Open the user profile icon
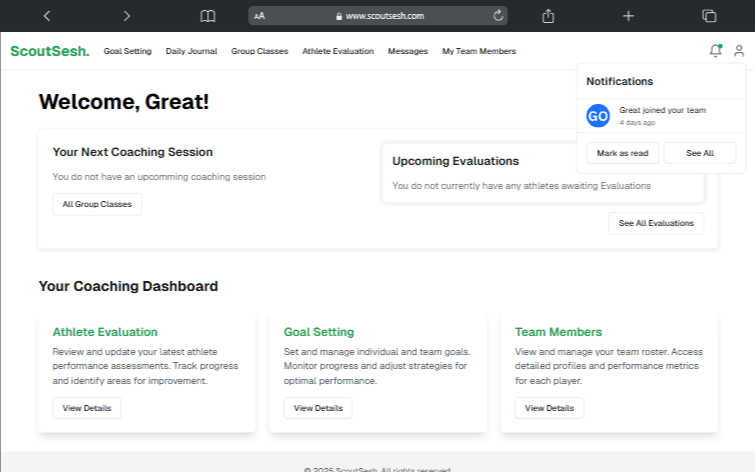 (x=739, y=51)
